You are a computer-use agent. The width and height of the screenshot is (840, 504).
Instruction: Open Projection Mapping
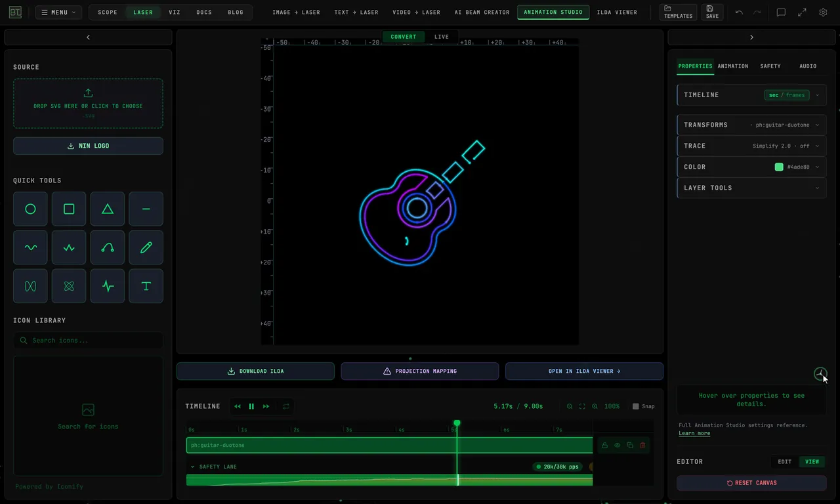pos(420,371)
